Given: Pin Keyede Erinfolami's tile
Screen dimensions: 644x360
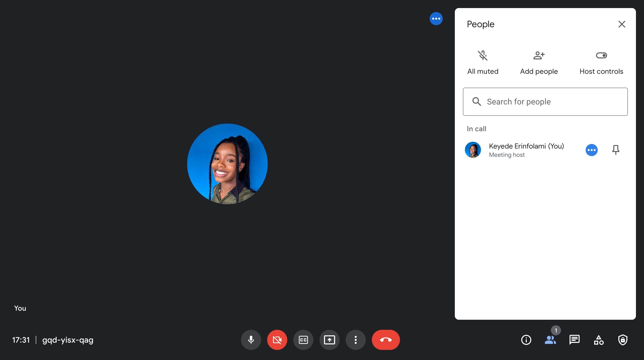Looking at the screenshot, I should tap(615, 150).
